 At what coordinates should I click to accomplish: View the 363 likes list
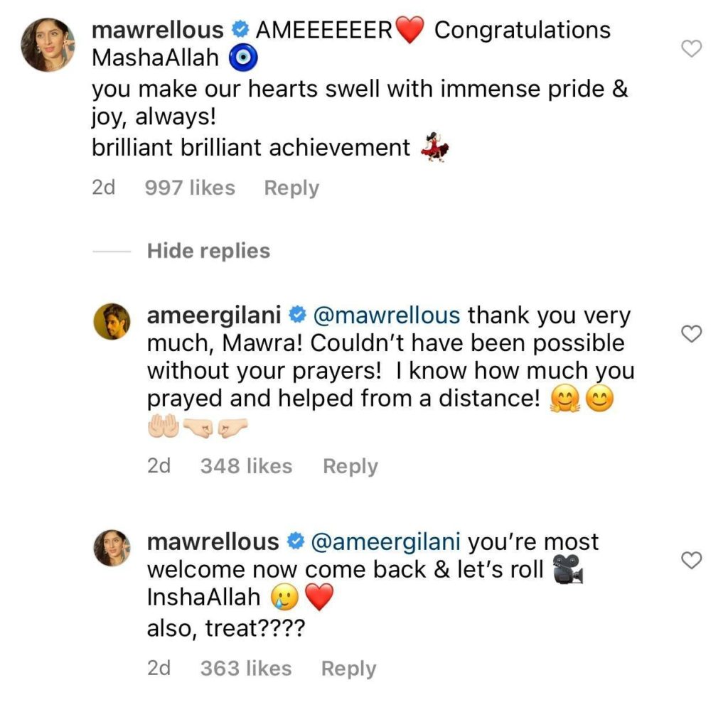tap(245, 669)
